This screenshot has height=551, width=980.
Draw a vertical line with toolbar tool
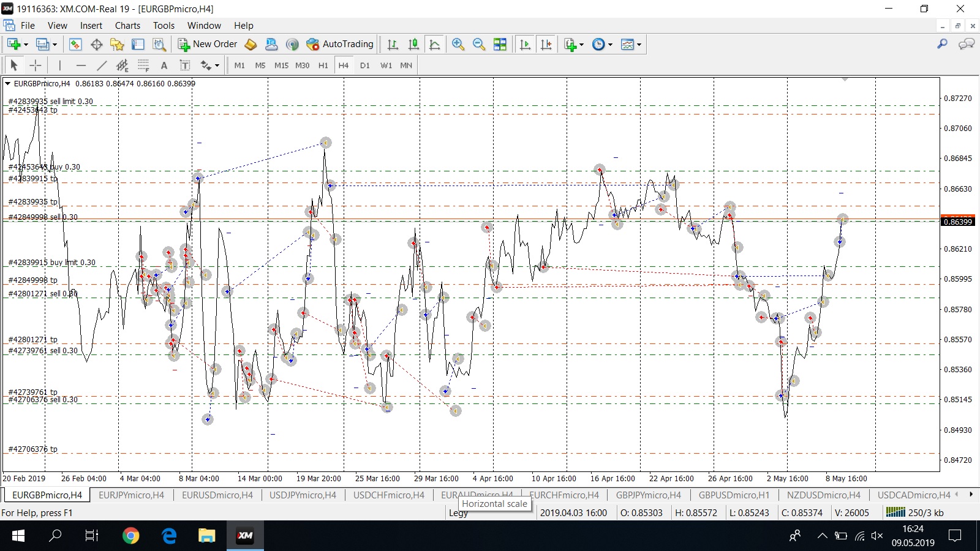pyautogui.click(x=60, y=66)
